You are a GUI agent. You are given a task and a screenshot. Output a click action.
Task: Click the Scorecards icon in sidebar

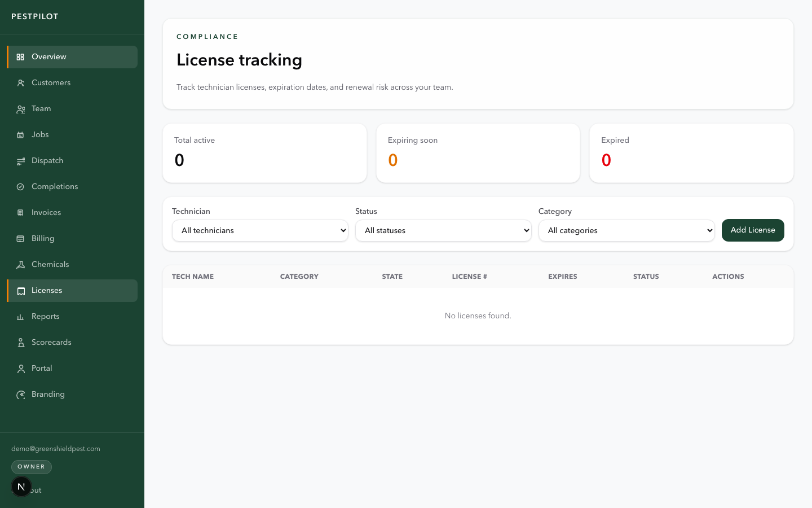[x=20, y=343]
